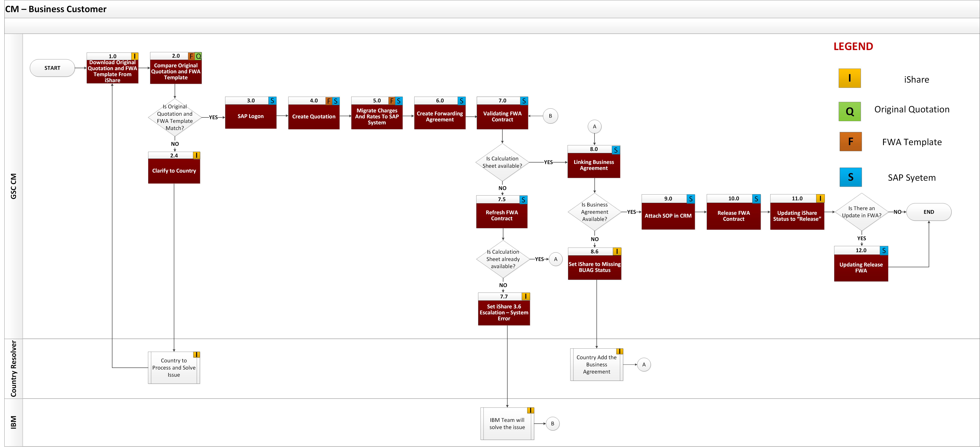This screenshot has height=447, width=980.
Task: Select Country to Process and Solve Issue box
Action: (x=174, y=368)
